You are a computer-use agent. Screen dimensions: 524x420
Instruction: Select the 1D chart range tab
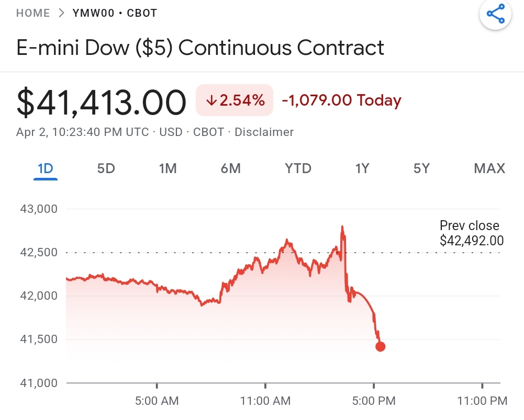[46, 168]
